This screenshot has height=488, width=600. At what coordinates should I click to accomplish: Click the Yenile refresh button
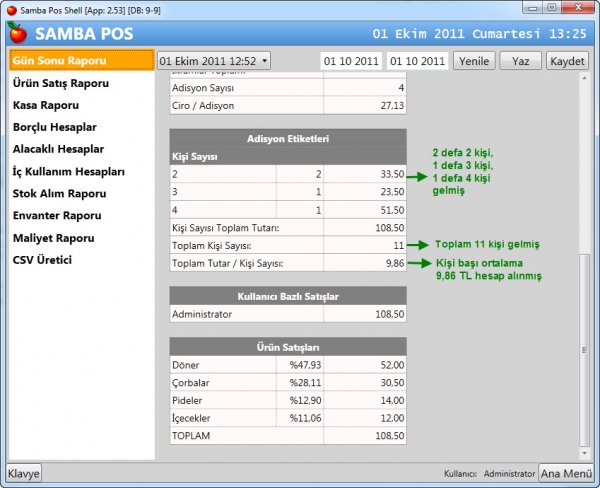[474, 61]
